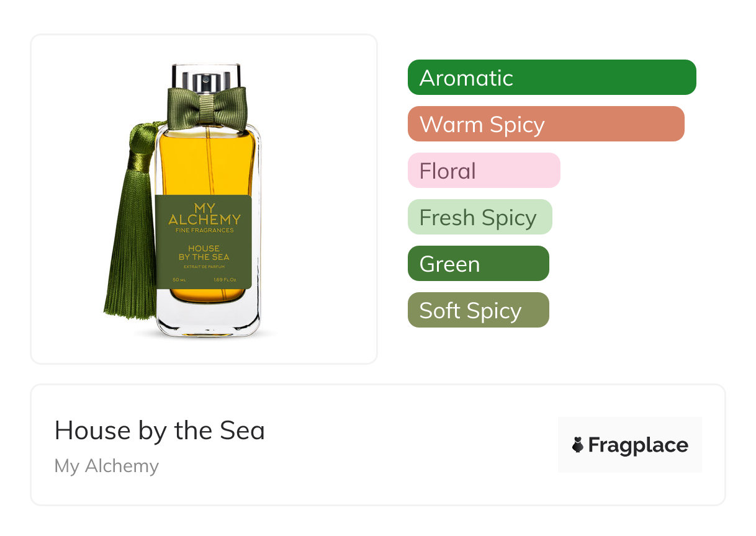Screen dimensions: 756x536
Task: Click the Fresh Spicy accord bar
Action: [479, 217]
